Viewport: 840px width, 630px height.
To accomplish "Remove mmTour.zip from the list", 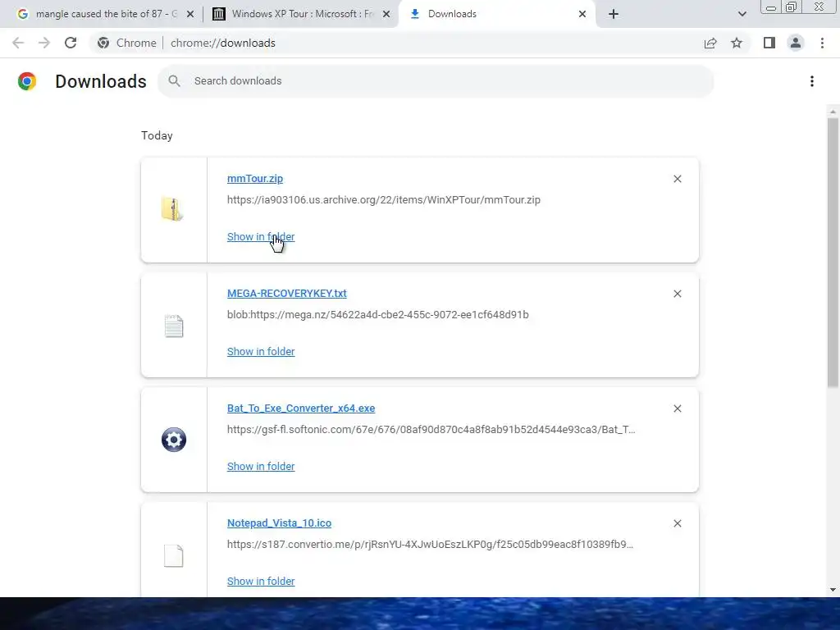I will tap(677, 179).
